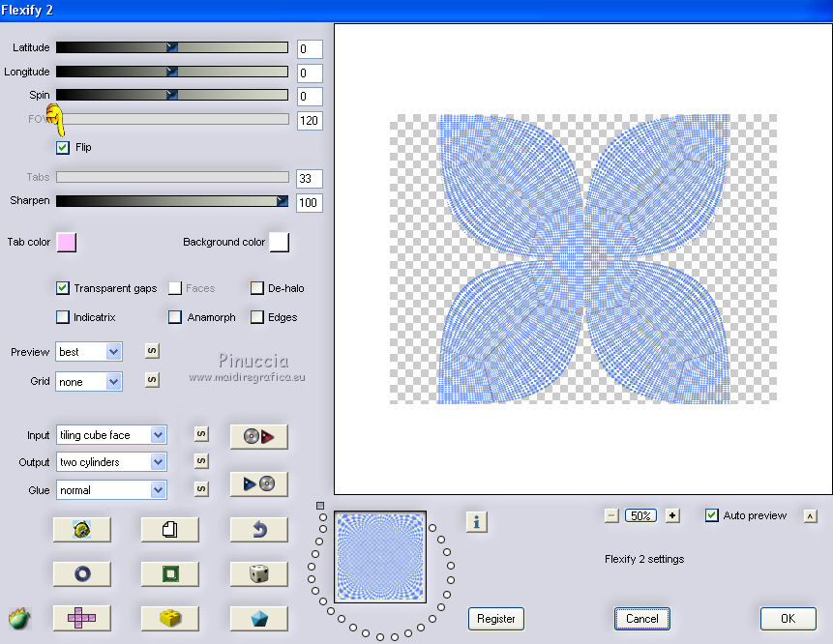
Task: Click the large butterfly preview image
Action: 583,259
